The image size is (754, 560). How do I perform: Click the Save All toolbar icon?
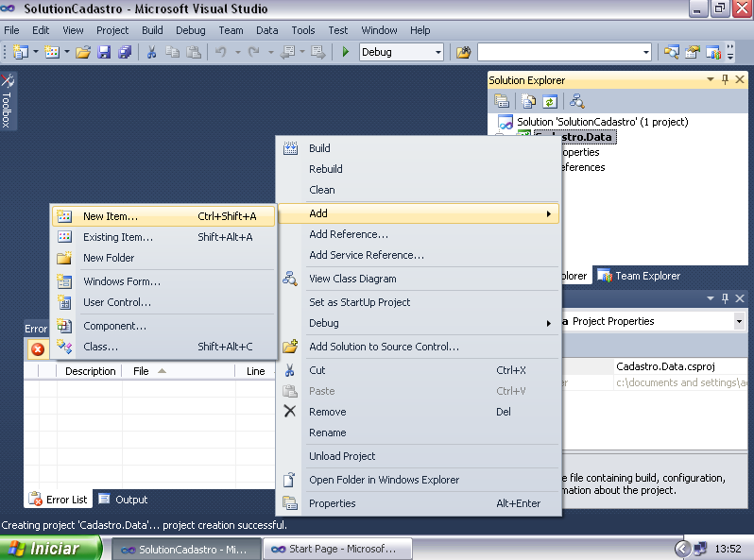125,52
